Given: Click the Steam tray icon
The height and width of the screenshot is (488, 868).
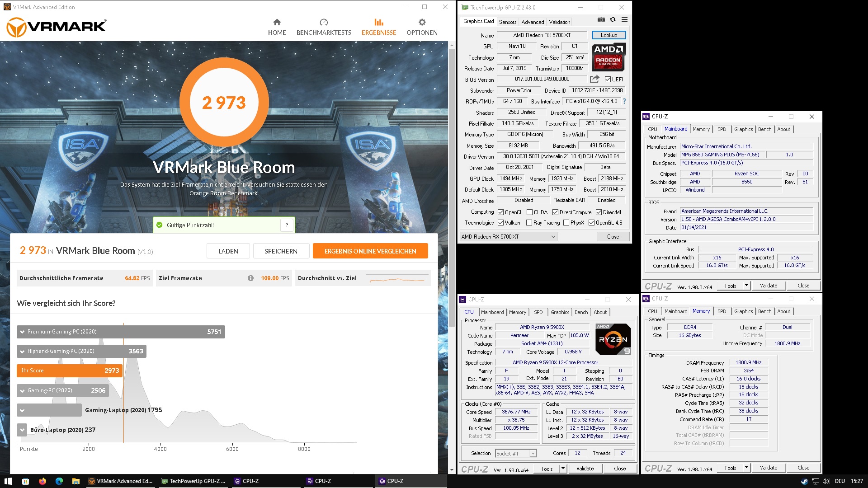Looking at the screenshot, I should tap(804, 481).
